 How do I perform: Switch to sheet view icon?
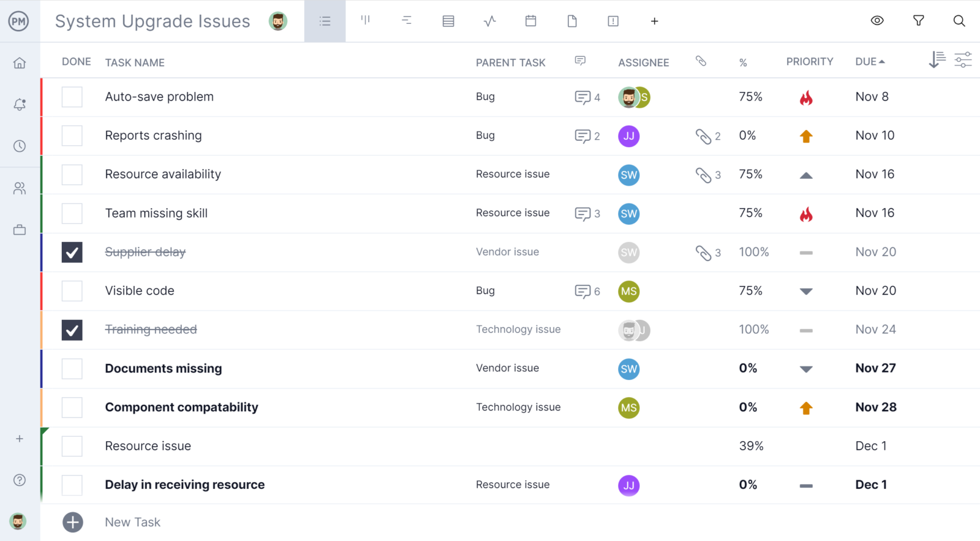point(448,21)
